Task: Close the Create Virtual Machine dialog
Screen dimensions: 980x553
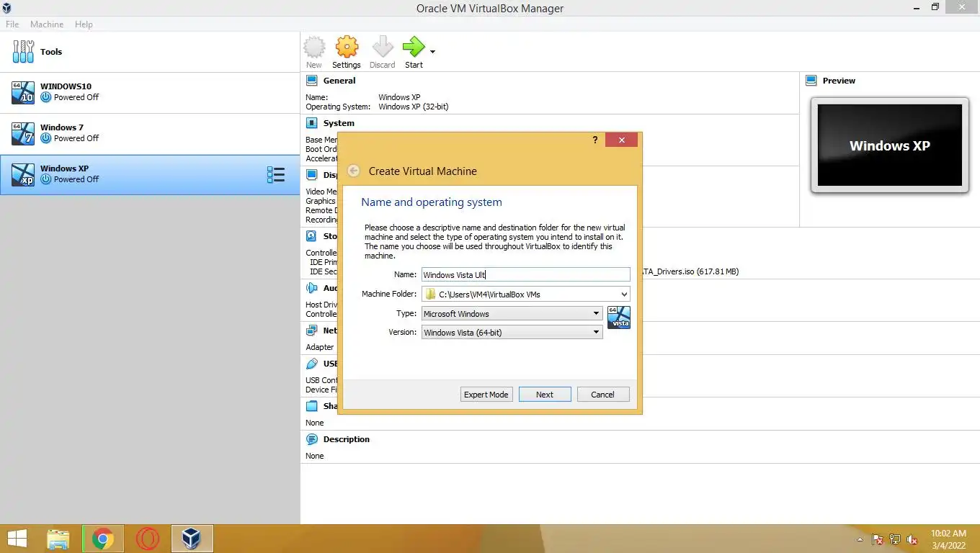Action: click(x=621, y=140)
